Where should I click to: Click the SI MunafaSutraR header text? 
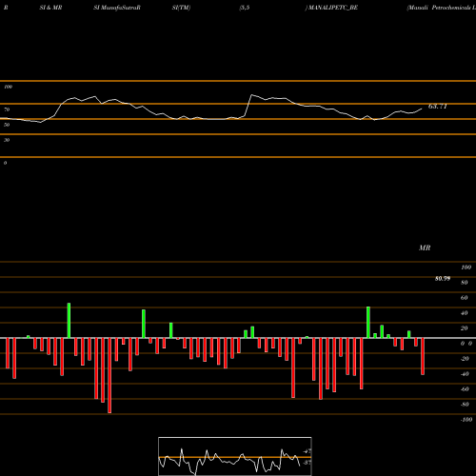coord(117,8)
